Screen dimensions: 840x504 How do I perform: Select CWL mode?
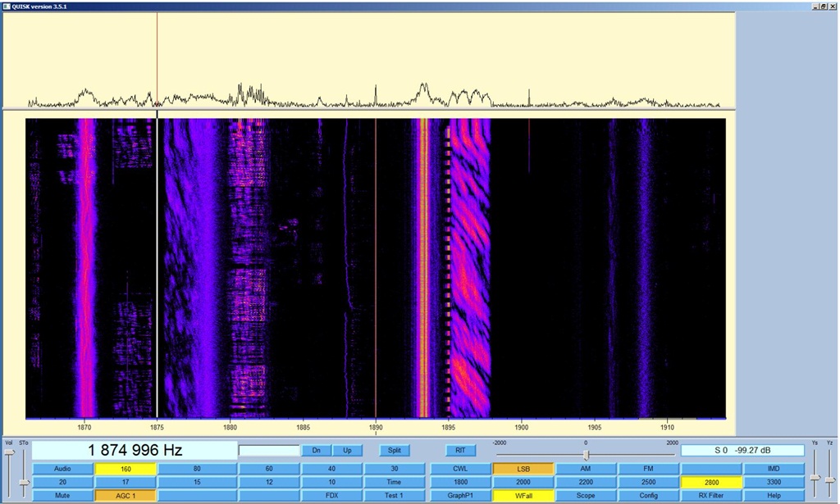pyautogui.click(x=460, y=469)
